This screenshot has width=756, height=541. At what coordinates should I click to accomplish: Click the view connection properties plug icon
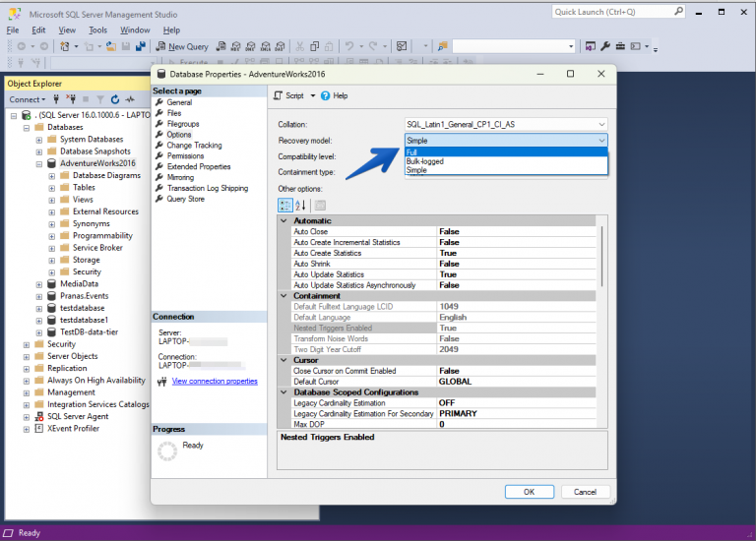[x=162, y=382]
